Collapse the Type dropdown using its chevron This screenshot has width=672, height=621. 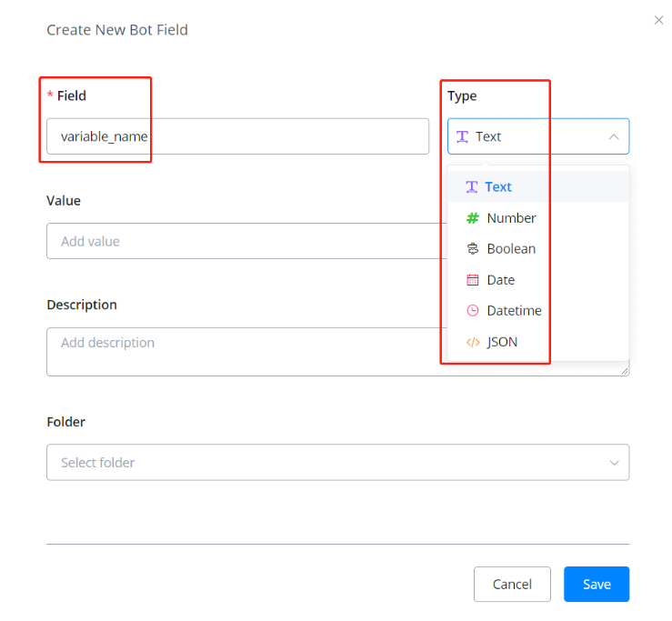click(x=614, y=136)
